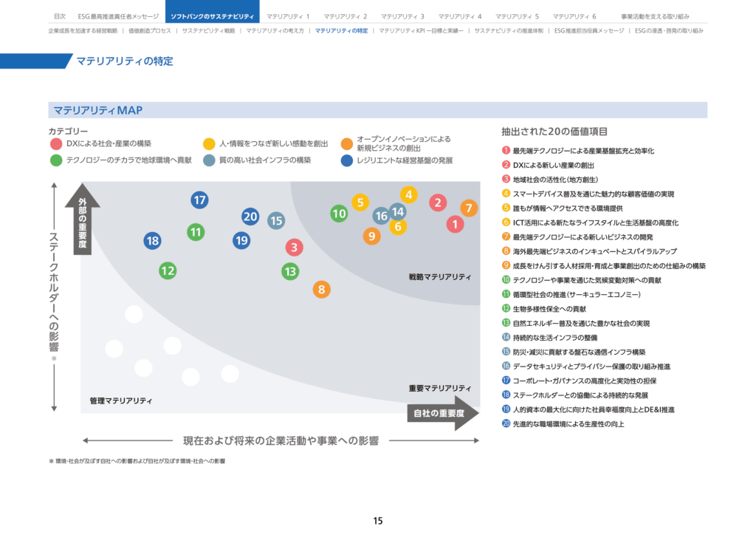
Task: Click red bubble 1 on the map
Action: (455, 224)
